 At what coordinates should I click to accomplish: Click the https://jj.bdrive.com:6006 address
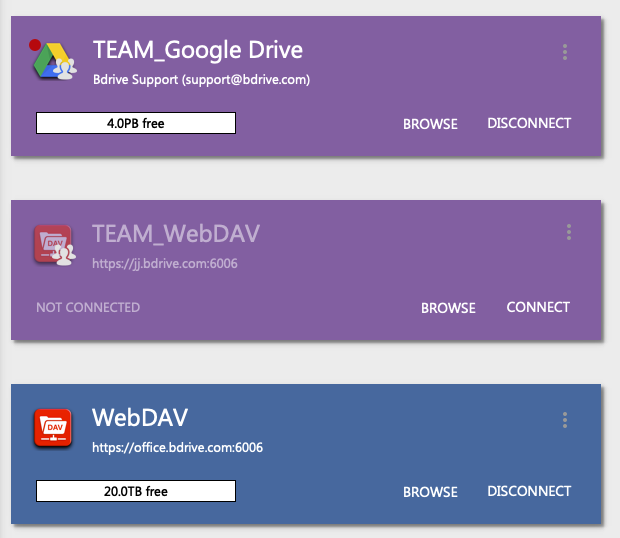click(164, 263)
